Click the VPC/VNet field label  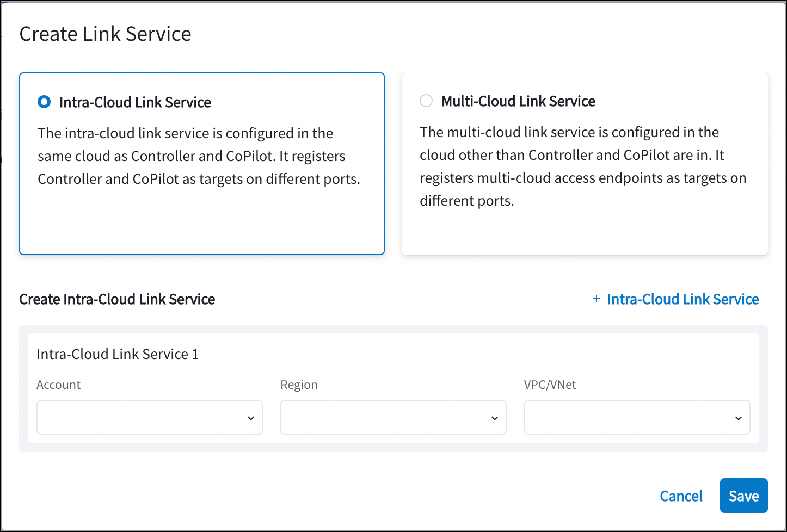tap(550, 385)
